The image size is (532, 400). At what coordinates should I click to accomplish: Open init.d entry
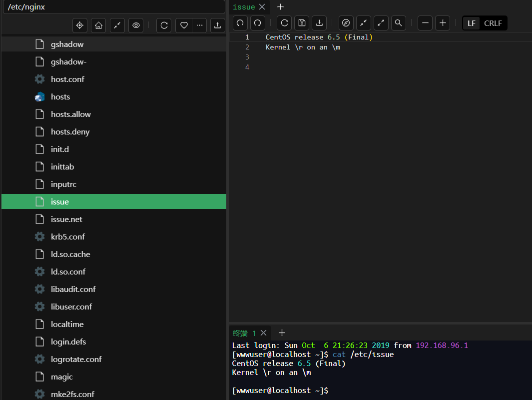[114, 149]
